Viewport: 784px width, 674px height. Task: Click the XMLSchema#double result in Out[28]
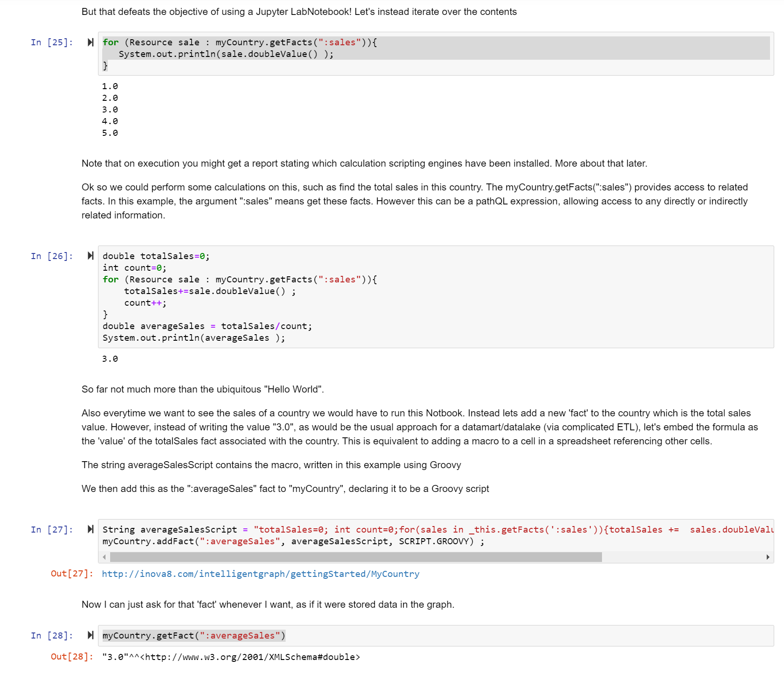[231, 657]
